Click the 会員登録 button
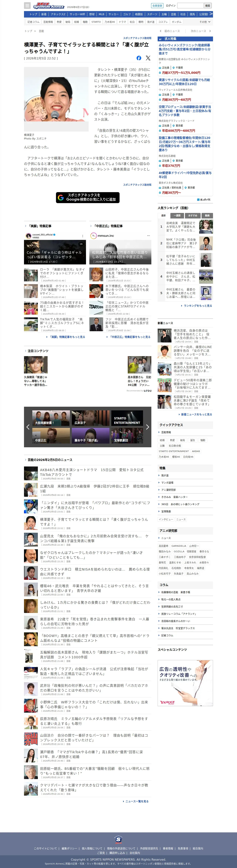The height and width of the screenshot is (868, 237). (x=157, y=6)
